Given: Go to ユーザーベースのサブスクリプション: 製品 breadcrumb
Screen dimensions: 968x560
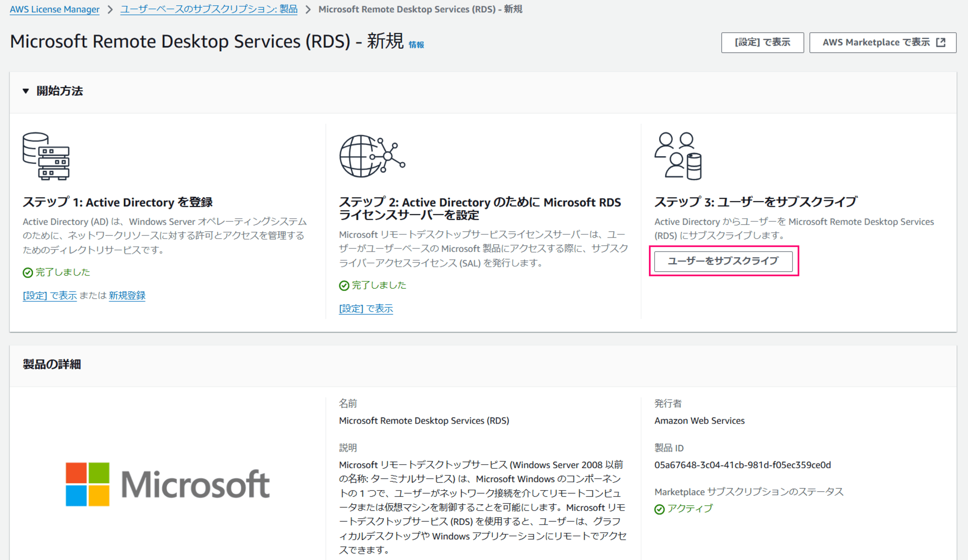Looking at the screenshot, I should [209, 9].
